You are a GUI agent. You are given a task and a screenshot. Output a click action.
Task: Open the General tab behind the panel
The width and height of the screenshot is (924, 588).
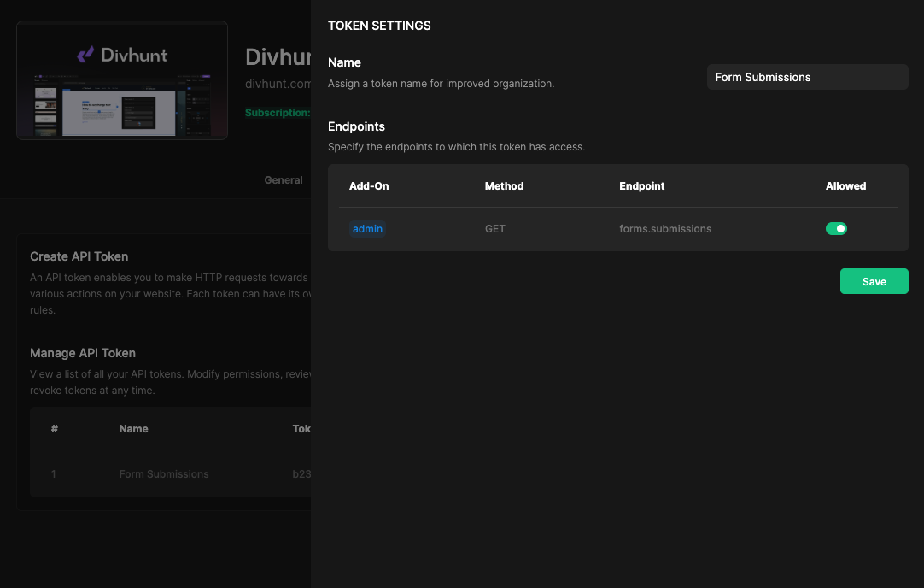pyautogui.click(x=284, y=180)
